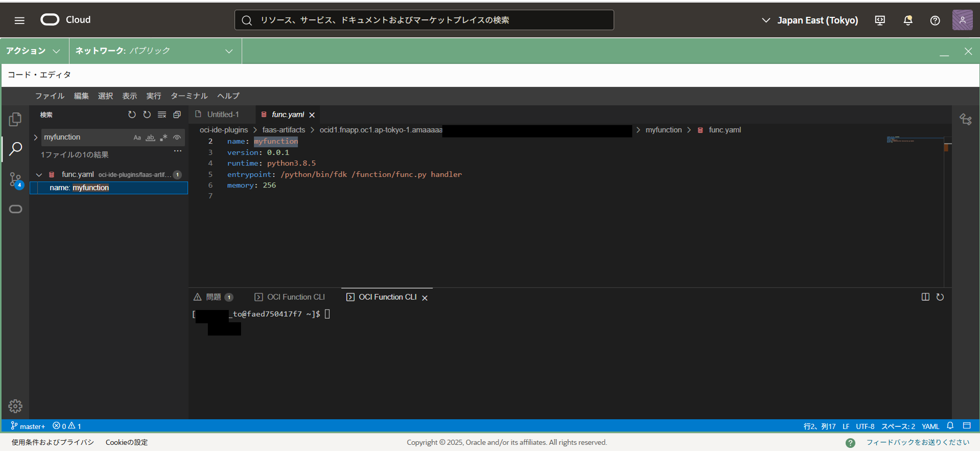Click the faas-artifacts breadcrumb segment
Screen dimensions: 980x453
[x=283, y=130]
